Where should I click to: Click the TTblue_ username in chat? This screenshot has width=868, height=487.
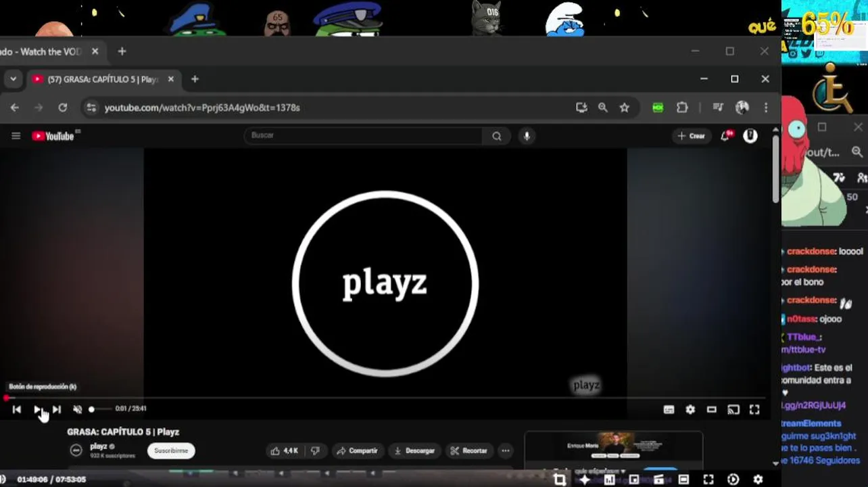[x=804, y=337]
